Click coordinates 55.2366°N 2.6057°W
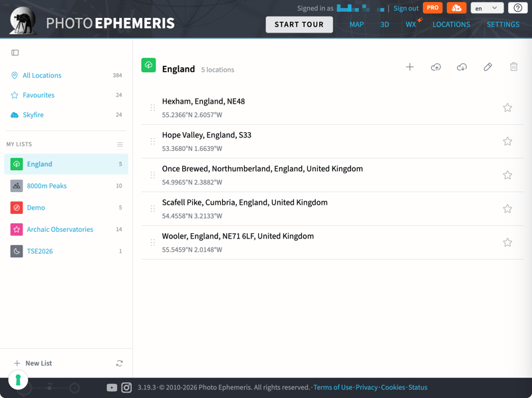Screen dimensions: 532x398 [192, 115]
